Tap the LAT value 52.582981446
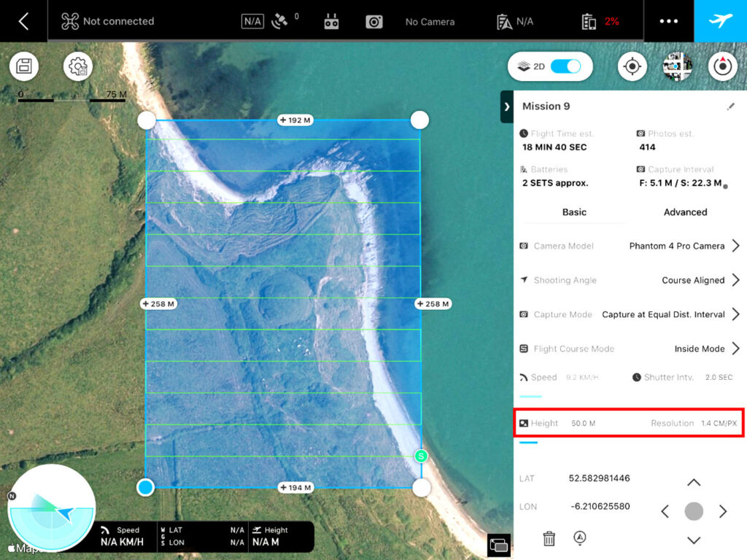This screenshot has height=560, width=747. click(599, 478)
